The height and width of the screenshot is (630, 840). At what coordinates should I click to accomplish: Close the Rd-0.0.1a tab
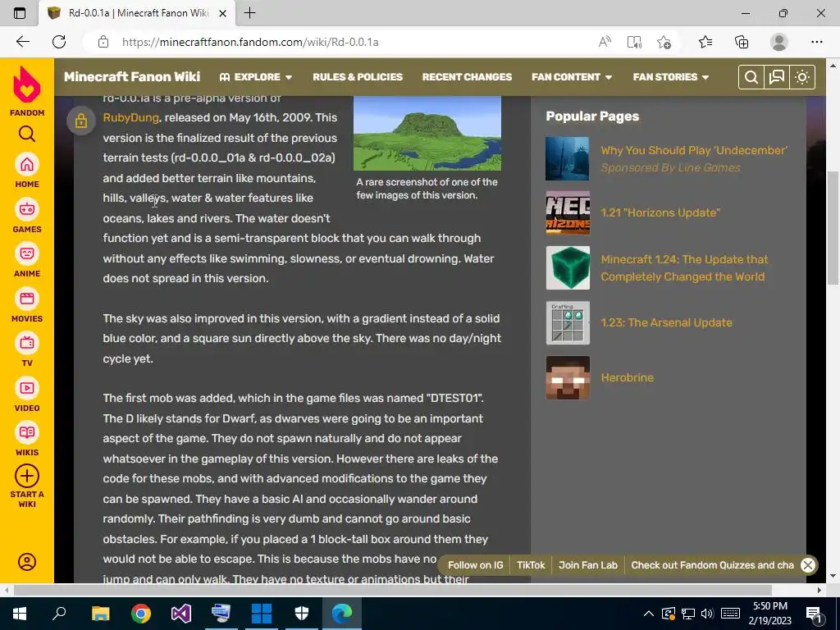click(x=223, y=13)
